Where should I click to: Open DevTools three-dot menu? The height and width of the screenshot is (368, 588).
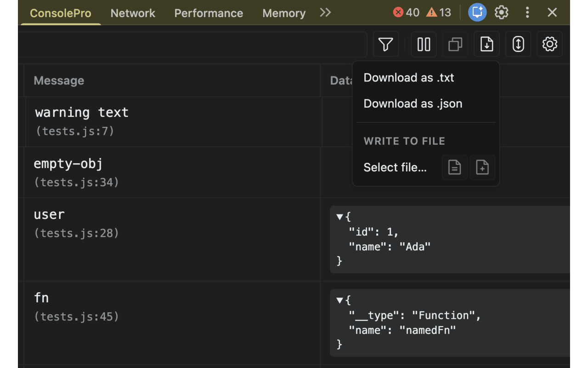[527, 12]
